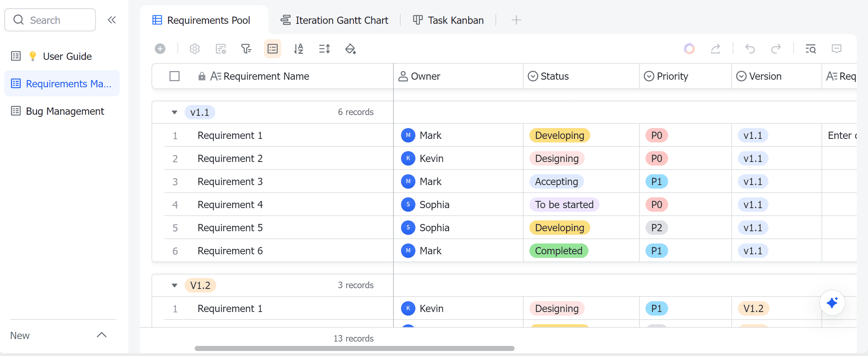
Task: Click the add record plus icon
Action: tap(160, 49)
